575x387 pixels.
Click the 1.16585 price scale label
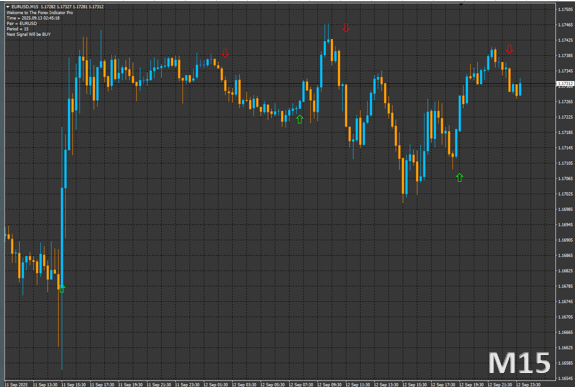565,363
